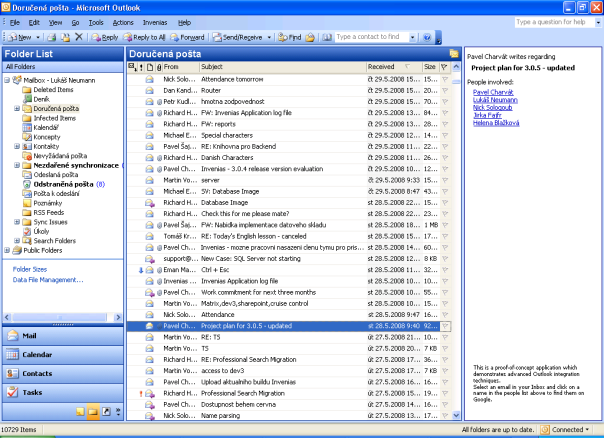Flag the Database Image email from Richard
The image size is (604, 438).
pos(445,203)
